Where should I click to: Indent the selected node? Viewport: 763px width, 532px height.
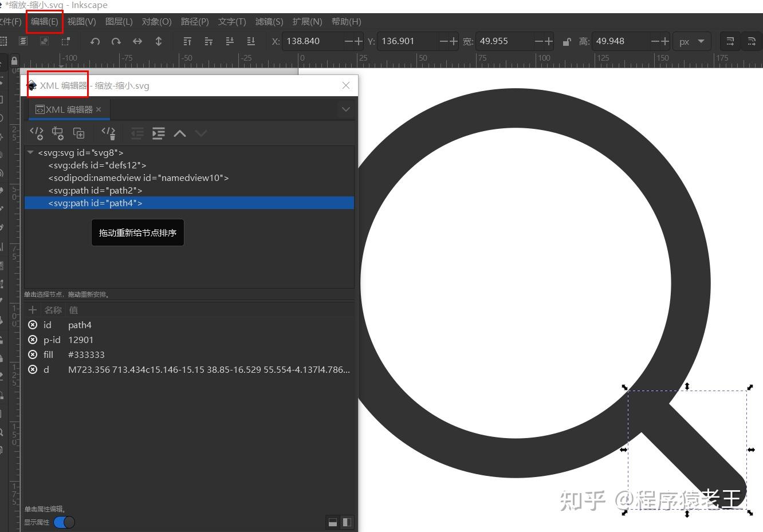tap(158, 133)
